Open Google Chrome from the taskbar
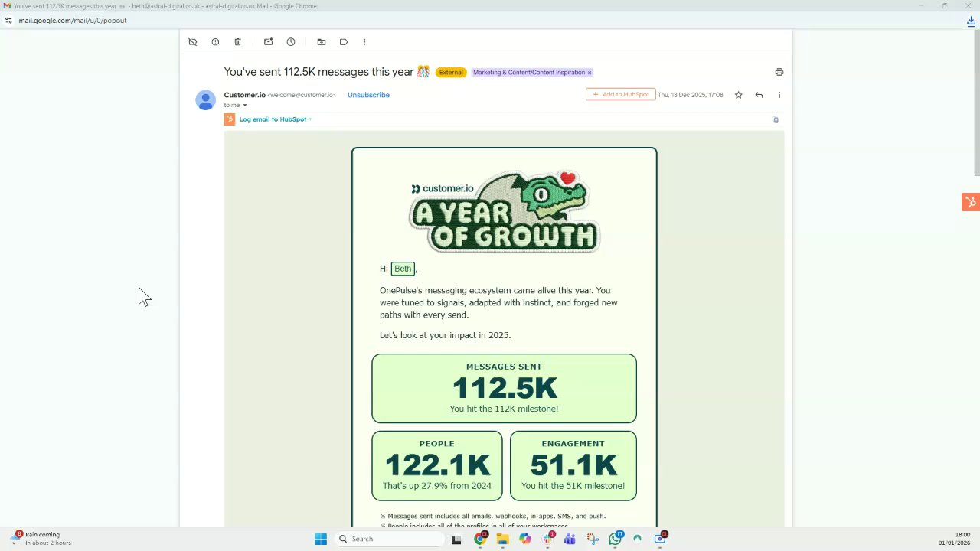This screenshot has height=551, width=980. (480, 539)
